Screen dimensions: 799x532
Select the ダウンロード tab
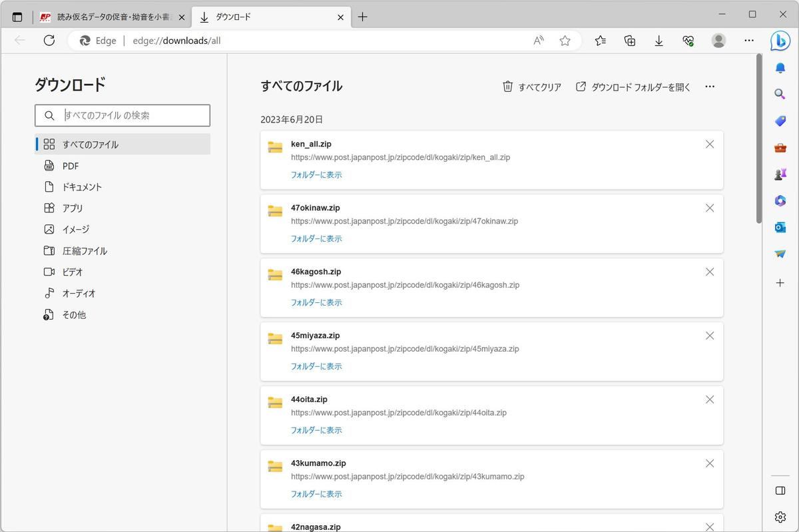[x=272, y=17]
